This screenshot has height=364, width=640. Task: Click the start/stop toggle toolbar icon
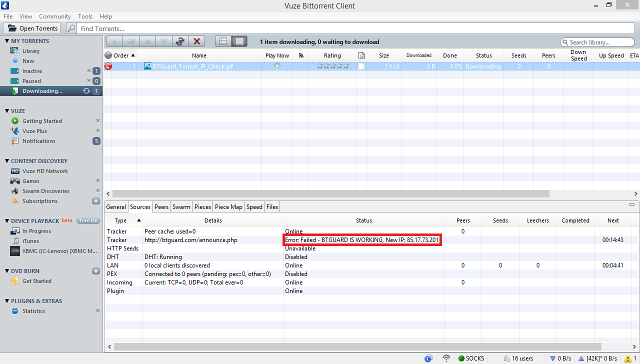[x=180, y=42]
